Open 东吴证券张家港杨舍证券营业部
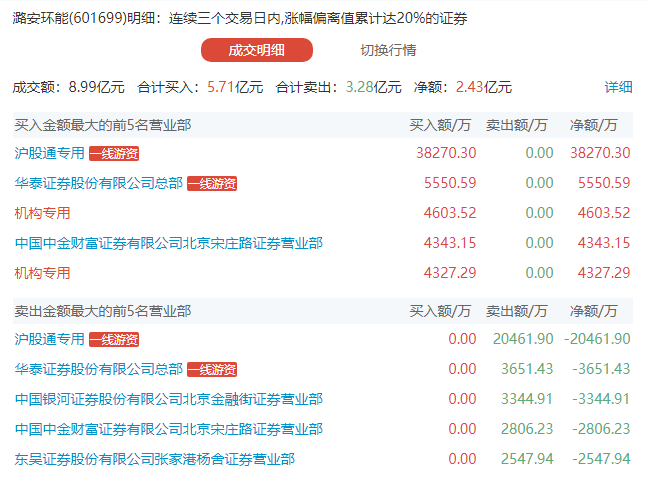The width and height of the screenshot is (650, 479). point(155,459)
